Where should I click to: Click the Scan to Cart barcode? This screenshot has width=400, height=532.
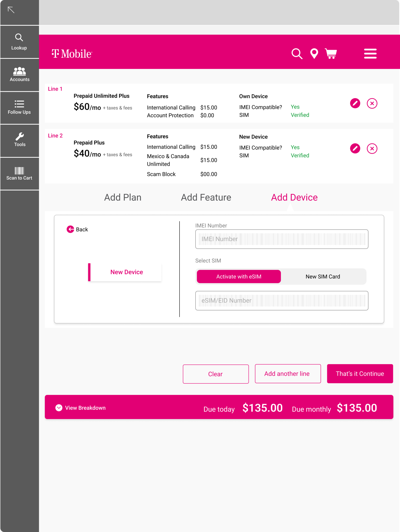(x=19, y=173)
